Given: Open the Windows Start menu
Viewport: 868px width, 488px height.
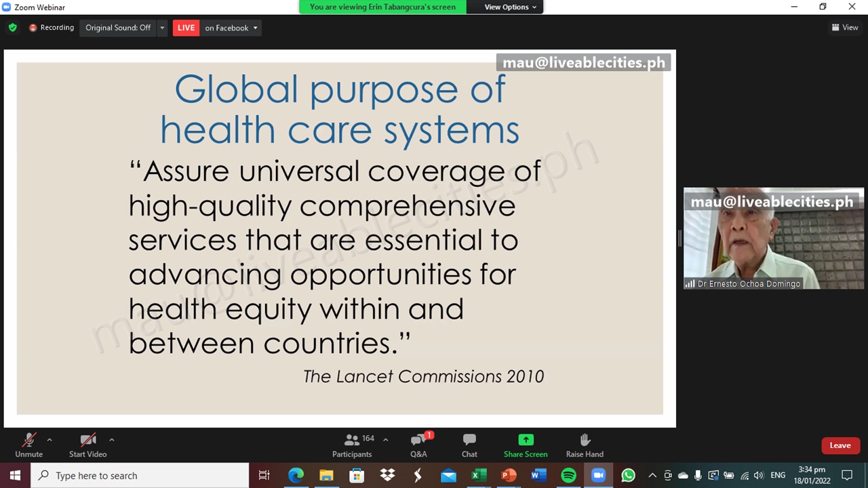Looking at the screenshot, I should 16,475.
